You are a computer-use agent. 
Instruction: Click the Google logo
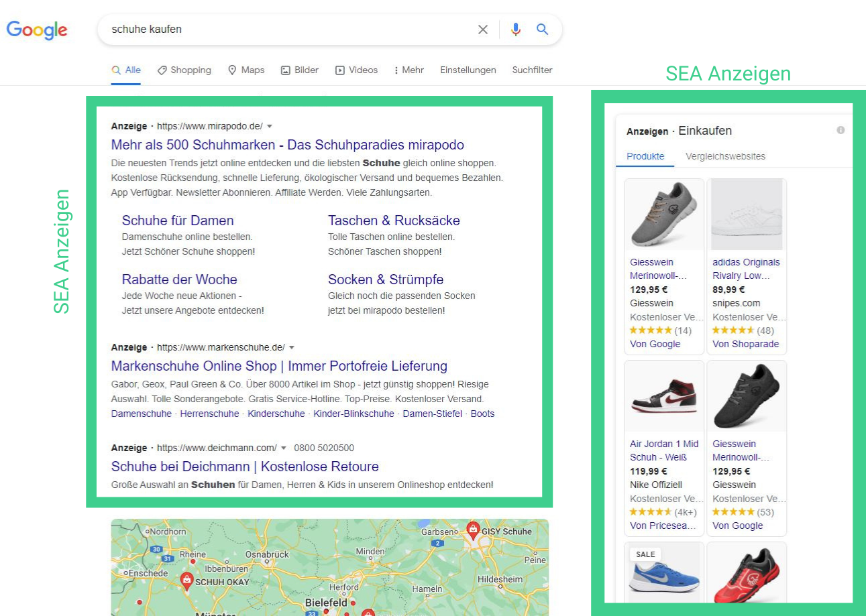click(37, 29)
